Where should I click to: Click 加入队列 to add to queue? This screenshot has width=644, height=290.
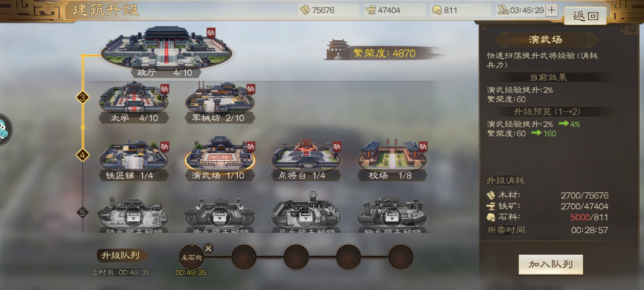[551, 264]
